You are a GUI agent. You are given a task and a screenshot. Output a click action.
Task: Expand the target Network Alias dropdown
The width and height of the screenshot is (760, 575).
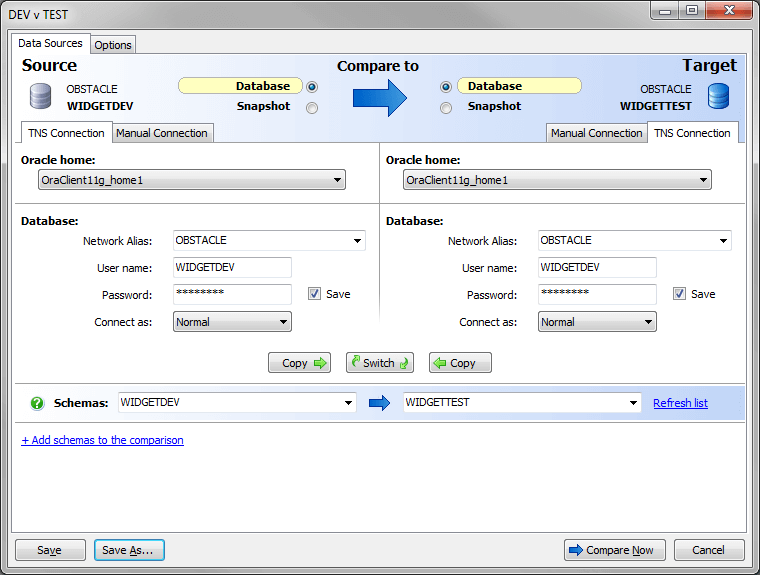pos(723,241)
